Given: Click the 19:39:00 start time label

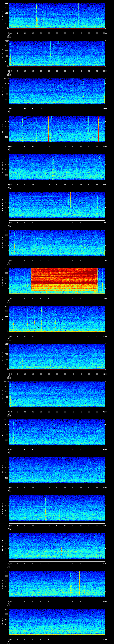Looking at the screenshot, I should [9, 336].
